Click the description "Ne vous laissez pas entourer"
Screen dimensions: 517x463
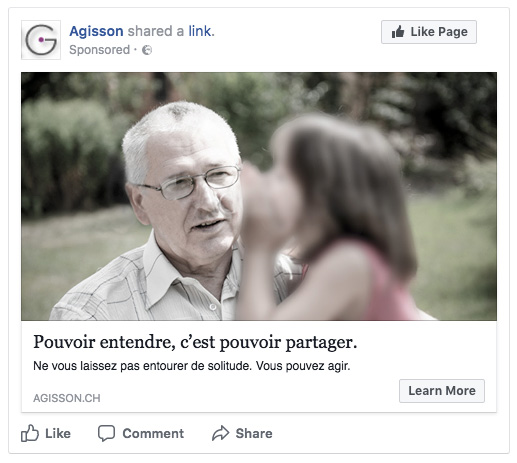(192, 366)
